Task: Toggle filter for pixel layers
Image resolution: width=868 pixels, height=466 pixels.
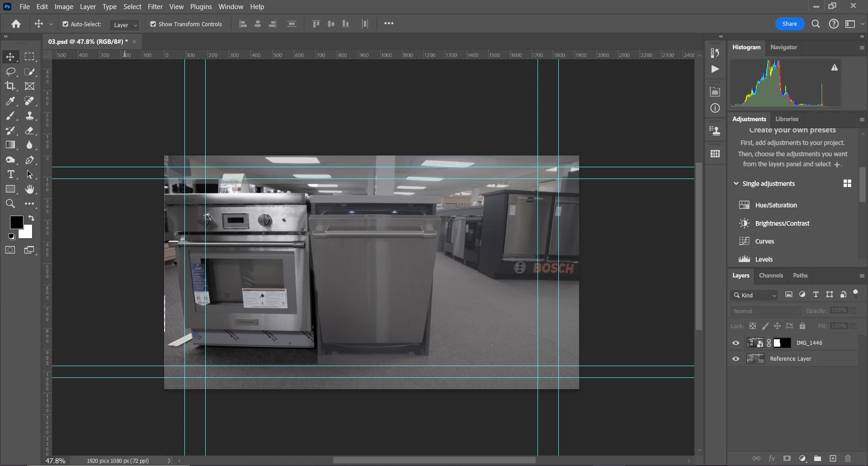Action: click(x=789, y=295)
